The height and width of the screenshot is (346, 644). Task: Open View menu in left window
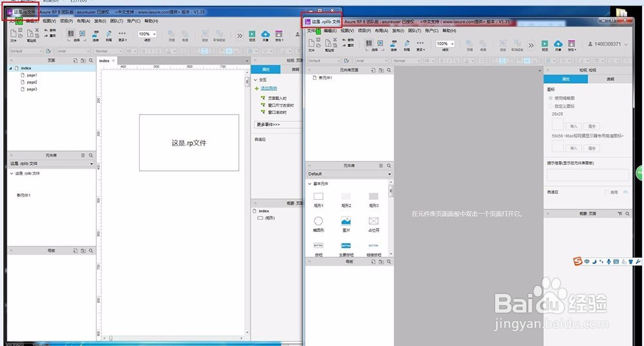coord(49,21)
